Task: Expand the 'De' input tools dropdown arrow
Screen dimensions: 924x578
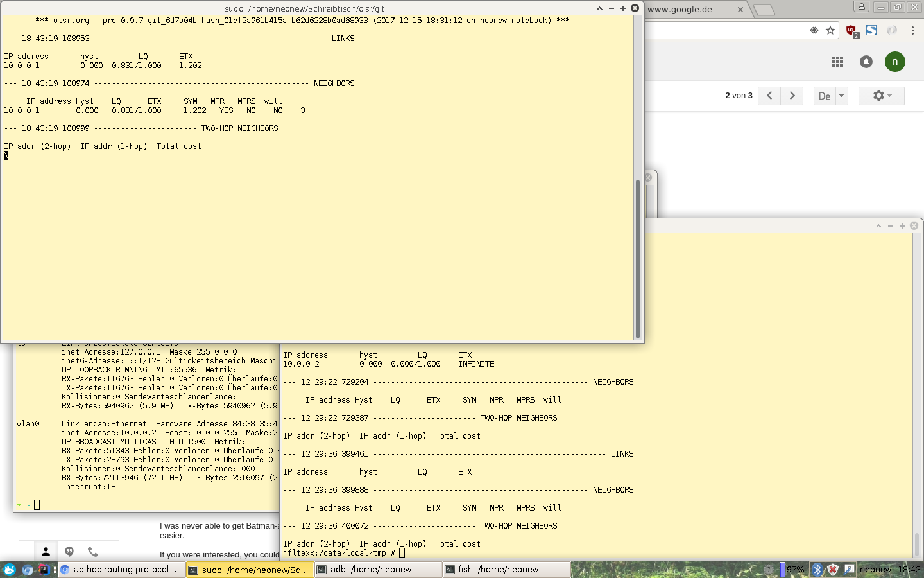Action: [841, 96]
